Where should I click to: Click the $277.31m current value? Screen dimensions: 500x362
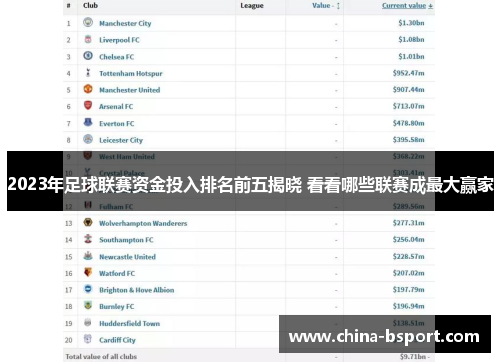(408, 223)
